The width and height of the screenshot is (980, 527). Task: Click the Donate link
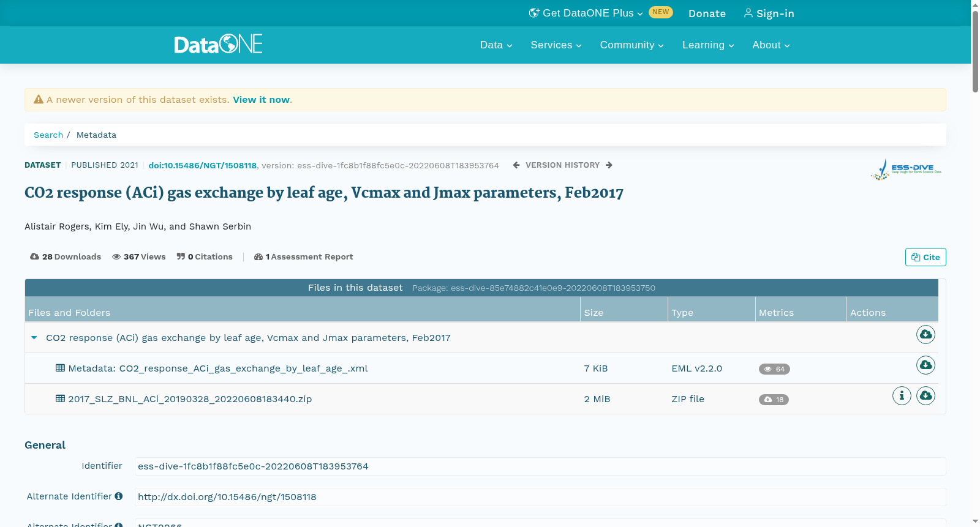point(707,13)
